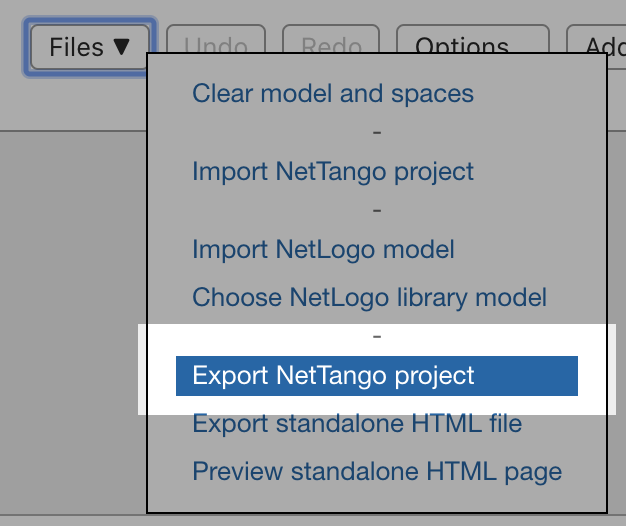This screenshot has width=626, height=526.
Task: Select Preview standalone HTML page
Action: coord(377,472)
